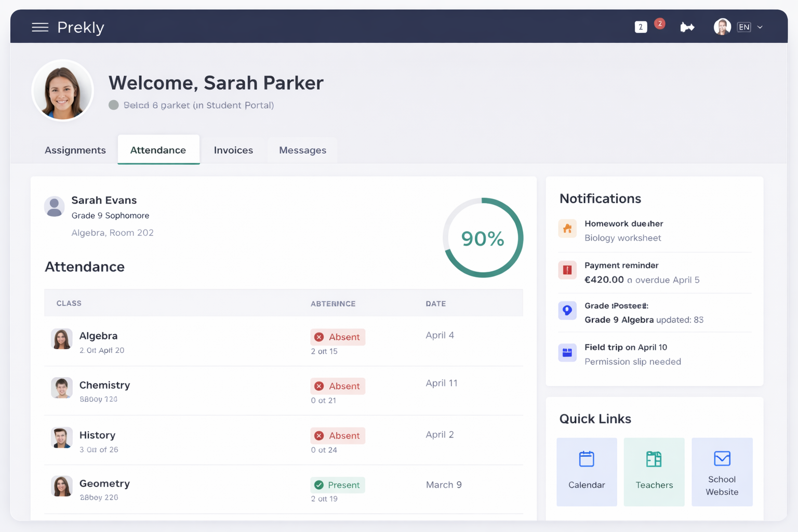This screenshot has width=798, height=532.
Task: Open the hamburger navigation menu
Action: pos(40,28)
